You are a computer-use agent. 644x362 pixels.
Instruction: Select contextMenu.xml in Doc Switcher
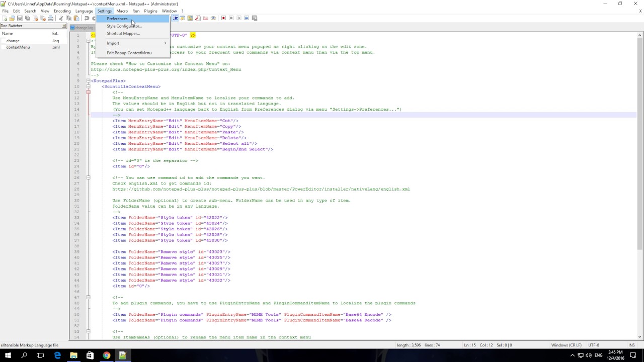33,47
